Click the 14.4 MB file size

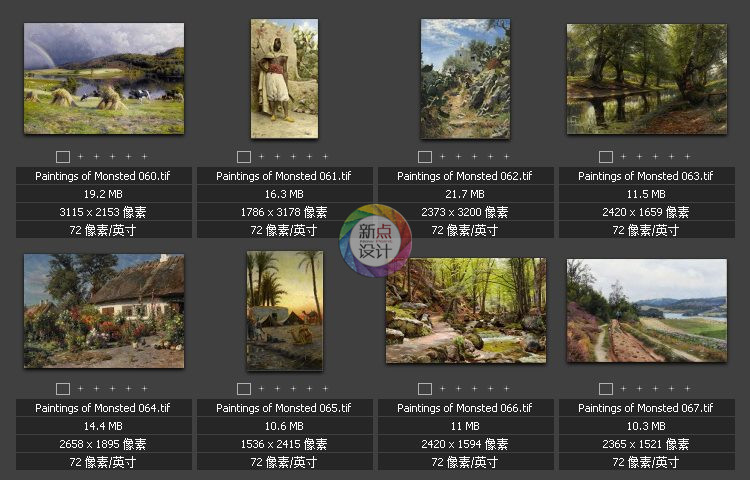(x=103, y=426)
